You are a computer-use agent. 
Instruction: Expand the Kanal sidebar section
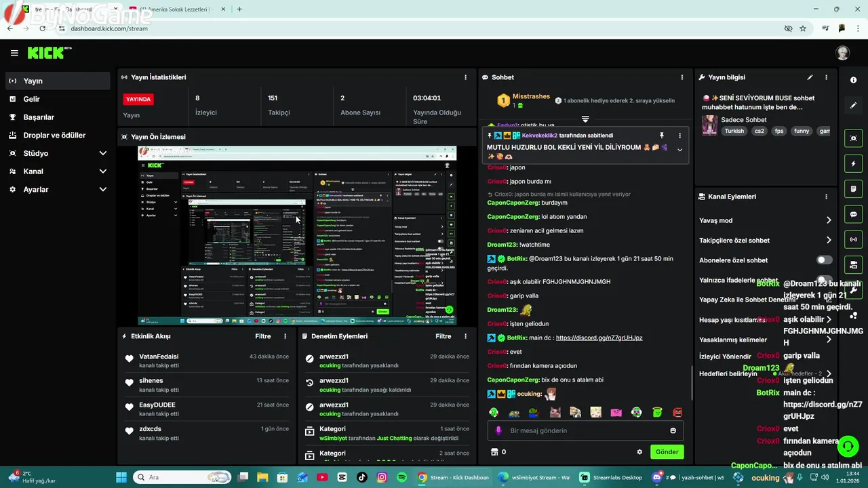[x=103, y=171]
